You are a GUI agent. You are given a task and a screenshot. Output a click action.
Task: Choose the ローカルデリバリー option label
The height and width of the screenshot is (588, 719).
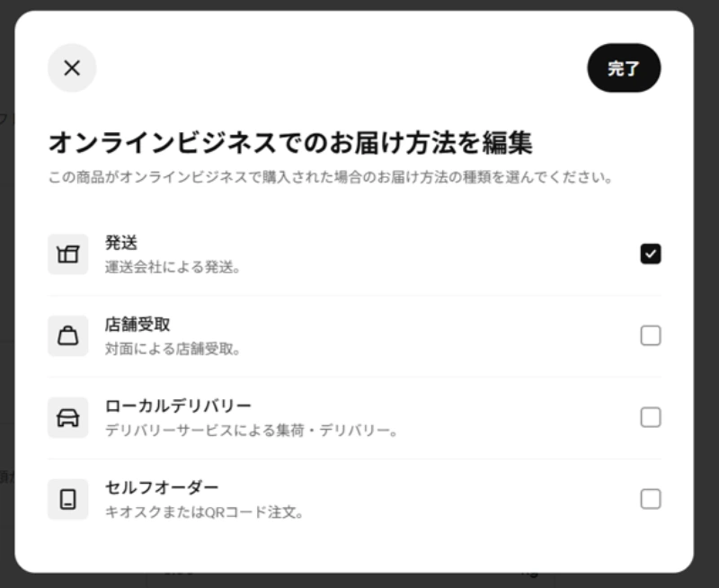tap(178, 405)
